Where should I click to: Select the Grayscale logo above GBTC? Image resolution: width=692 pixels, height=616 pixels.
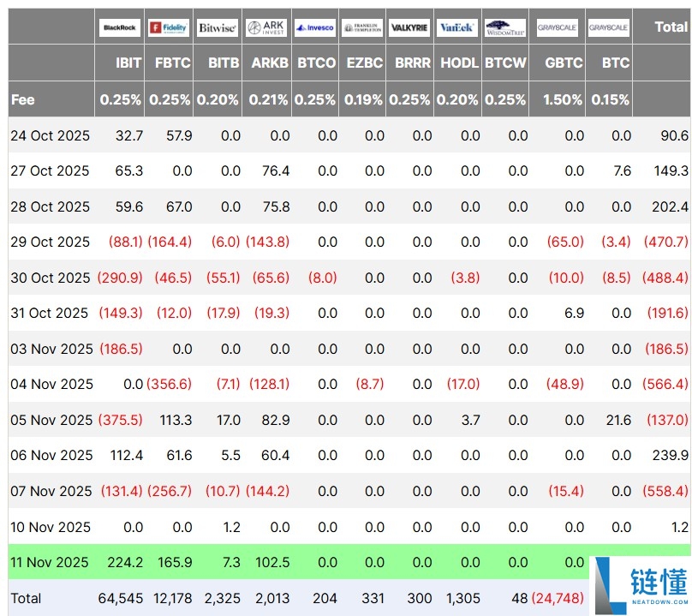point(558,27)
